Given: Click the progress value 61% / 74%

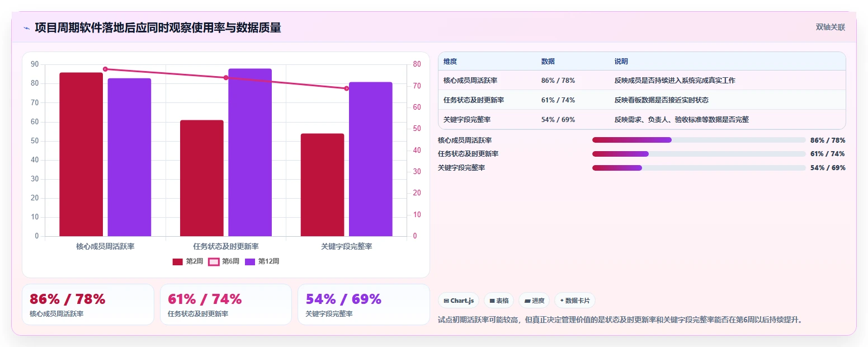Looking at the screenshot, I should click(828, 154).
